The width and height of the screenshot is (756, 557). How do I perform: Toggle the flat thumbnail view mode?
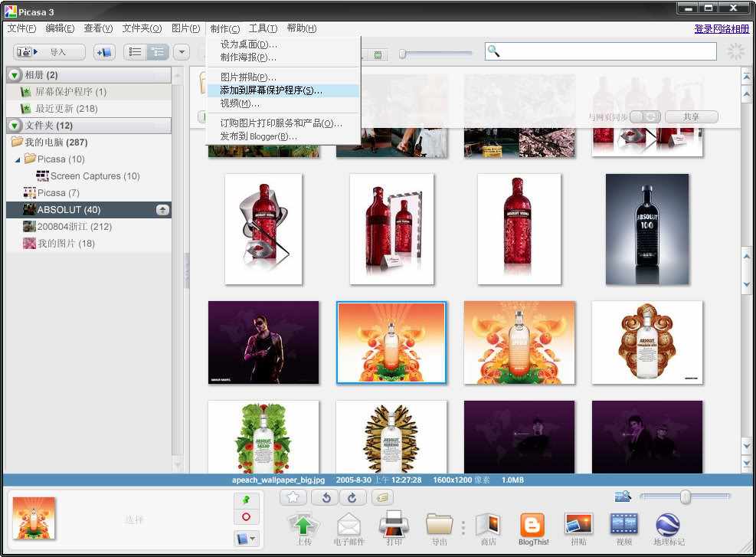click(135, 52)
